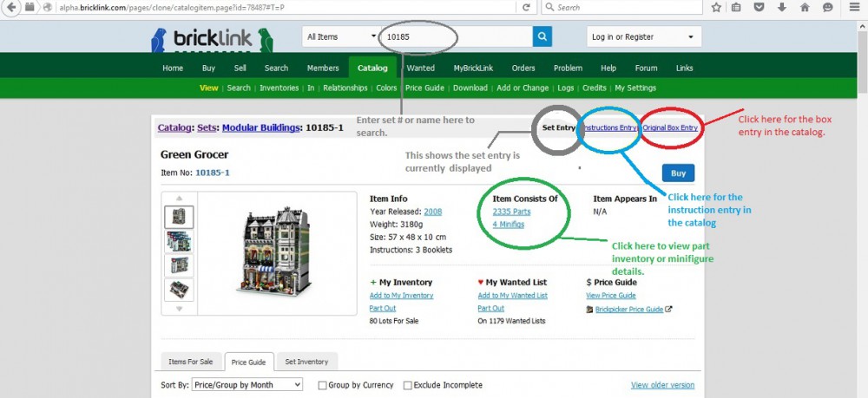Image resolution: width=868 pixels, height=398 pixels.
Task: Select the first Green Grocer thumbnail
Action: pos(179,217)
